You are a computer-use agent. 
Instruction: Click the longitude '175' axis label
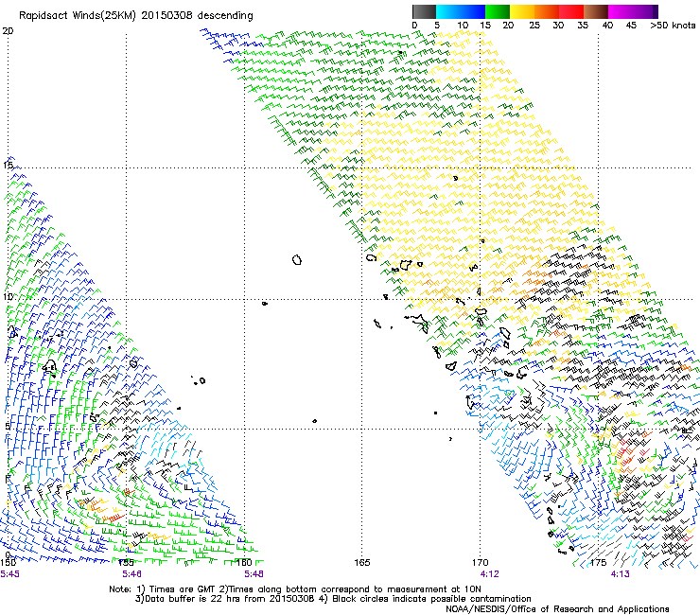(x=598, y=562)
